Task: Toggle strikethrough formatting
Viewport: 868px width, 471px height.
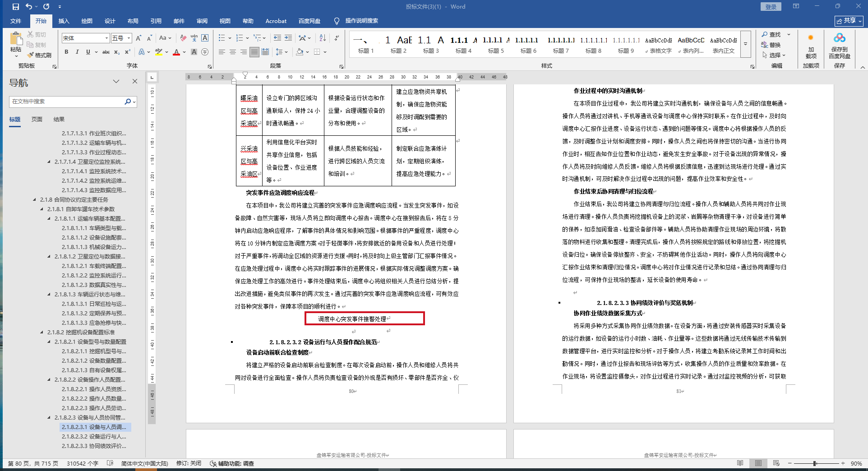Action: (106, 52)
